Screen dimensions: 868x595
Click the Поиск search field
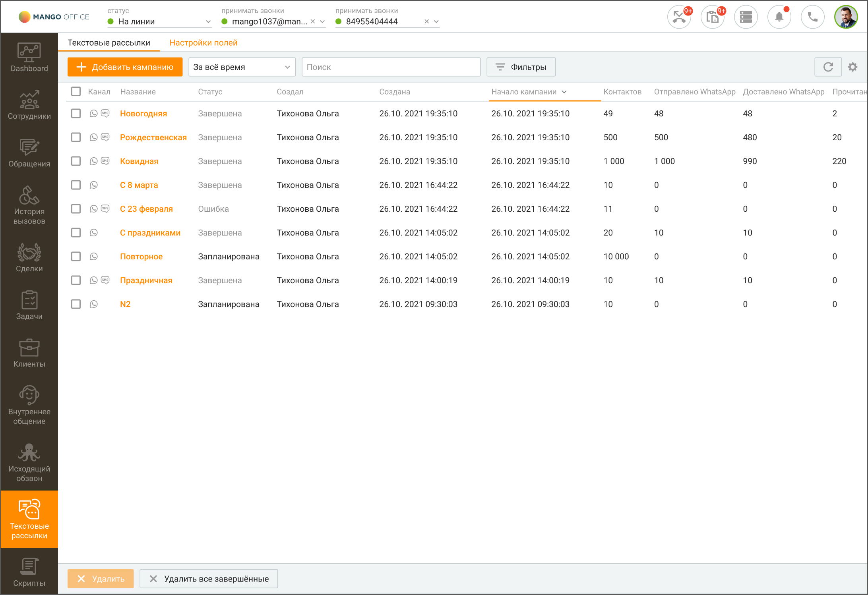point(391,67)
